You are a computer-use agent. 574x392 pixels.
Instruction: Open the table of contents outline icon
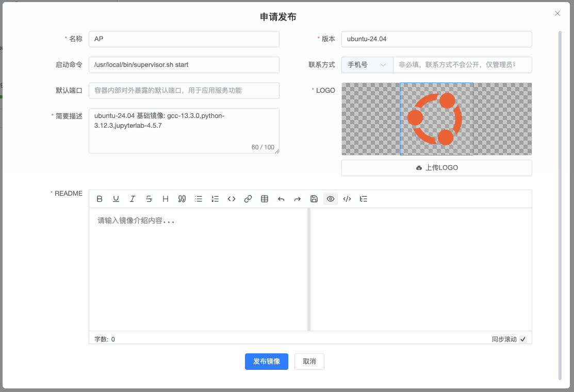[364, 199]
